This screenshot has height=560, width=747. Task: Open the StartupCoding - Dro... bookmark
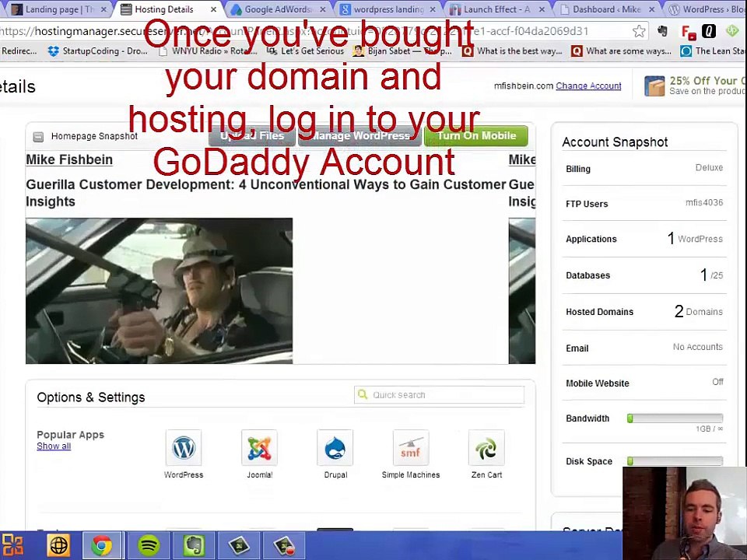tap(99, 51)
